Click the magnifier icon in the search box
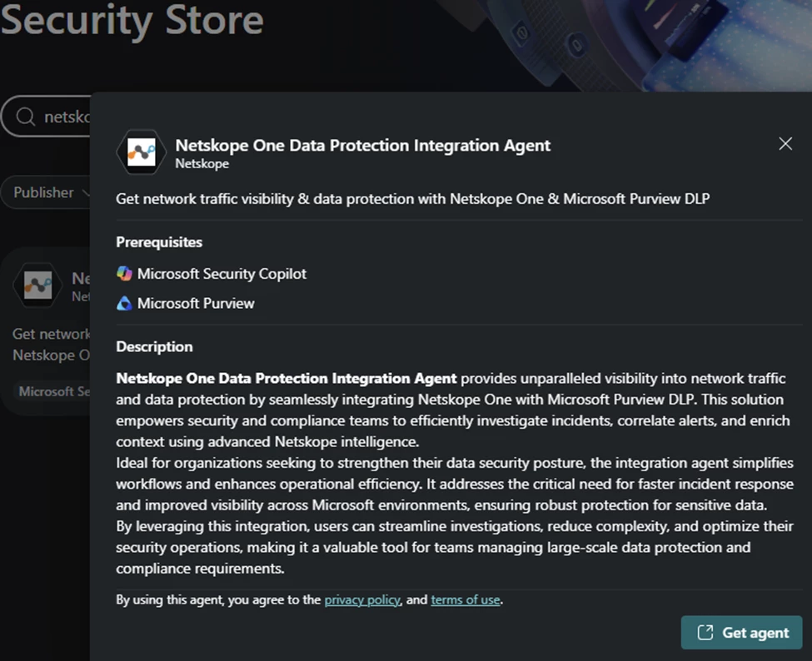The height and width of the screenshot is (661, 812). coord(26,117)
